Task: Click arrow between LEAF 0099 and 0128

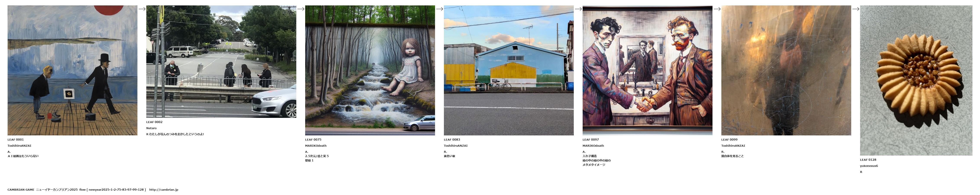Action: click(856, 9)
